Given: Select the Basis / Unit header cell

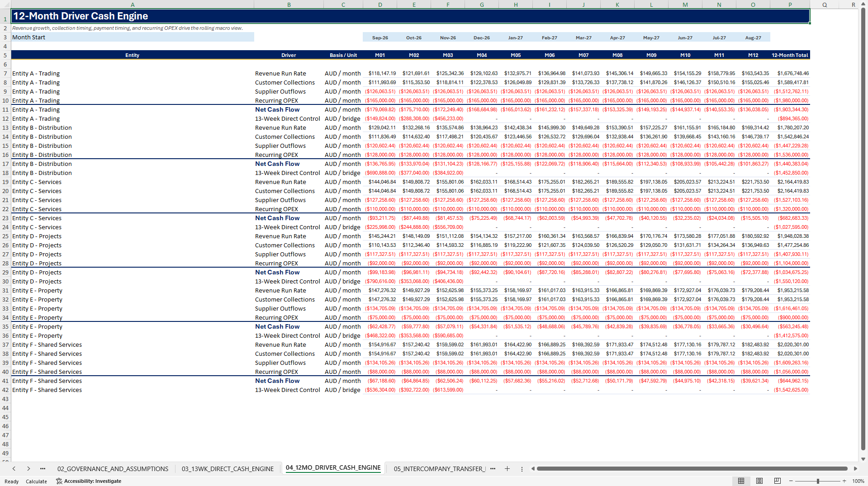Looking at the screenshot, I should tap(343, 55).
